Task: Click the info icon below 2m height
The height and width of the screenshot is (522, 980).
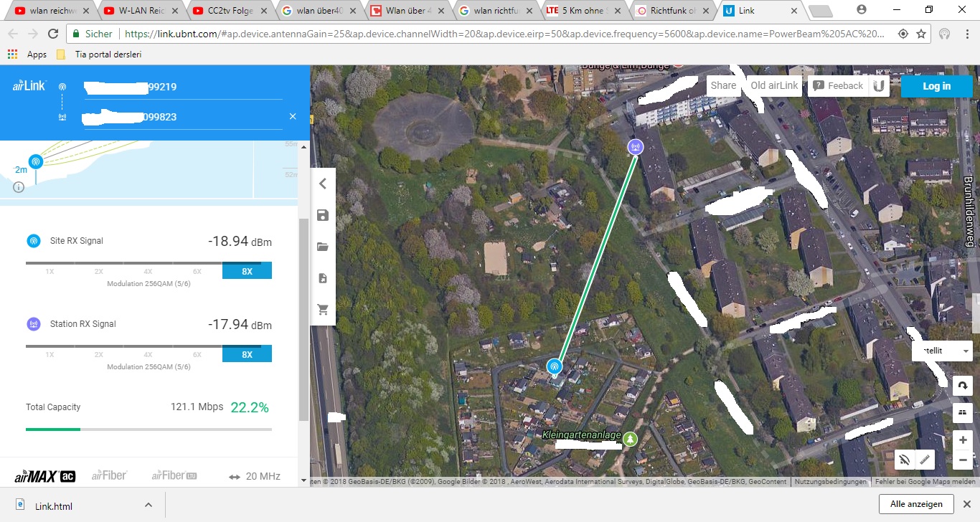Action: click(19, 187)
